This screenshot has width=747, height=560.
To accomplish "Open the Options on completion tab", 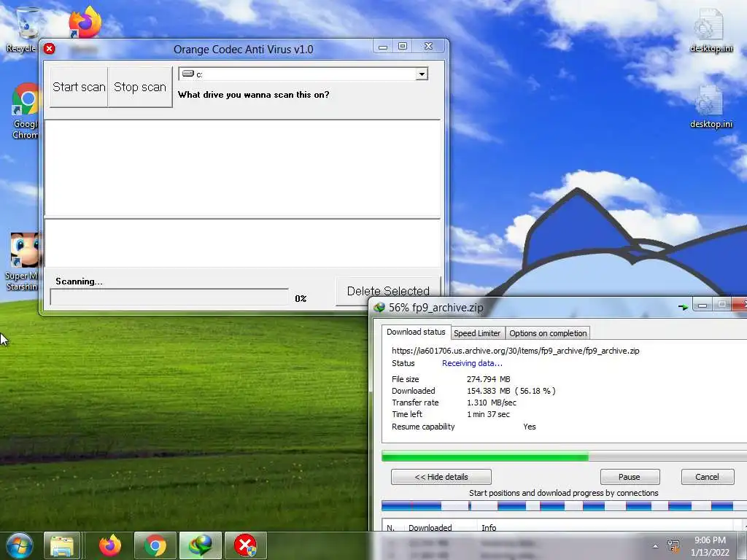I will click(548, 333).
